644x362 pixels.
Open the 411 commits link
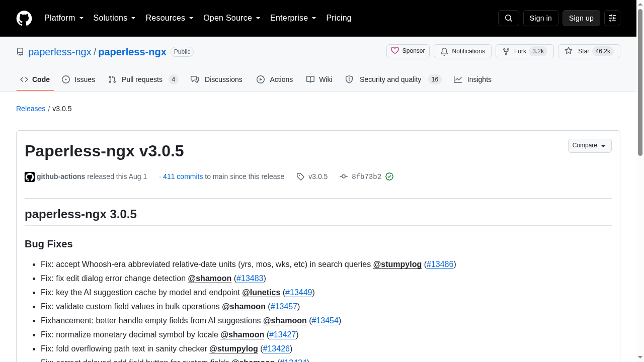pos(183,176)
